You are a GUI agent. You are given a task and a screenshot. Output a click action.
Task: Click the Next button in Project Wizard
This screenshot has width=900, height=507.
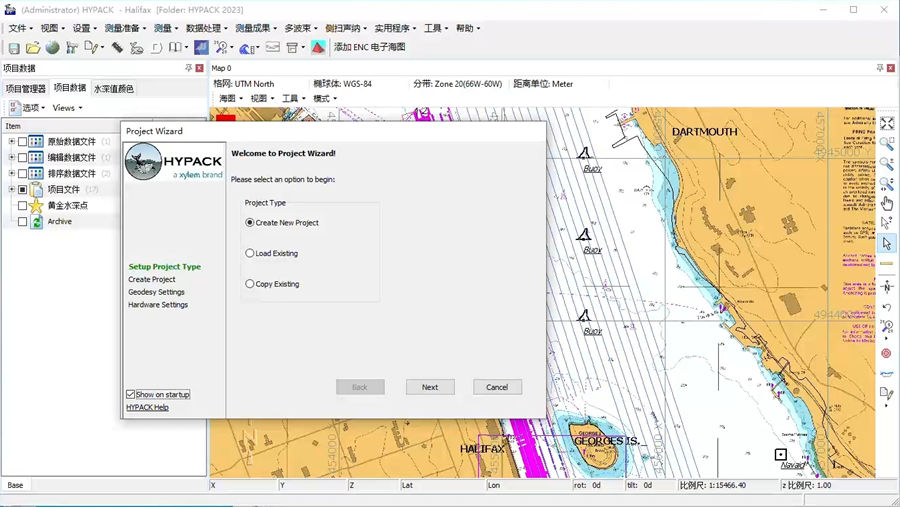pyautogui.click(x=430, y=387)
